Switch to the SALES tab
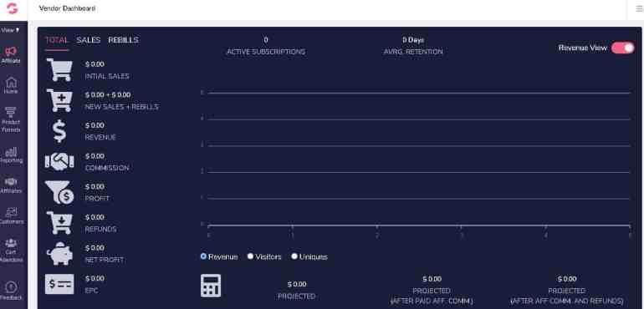 click(89, 40)
